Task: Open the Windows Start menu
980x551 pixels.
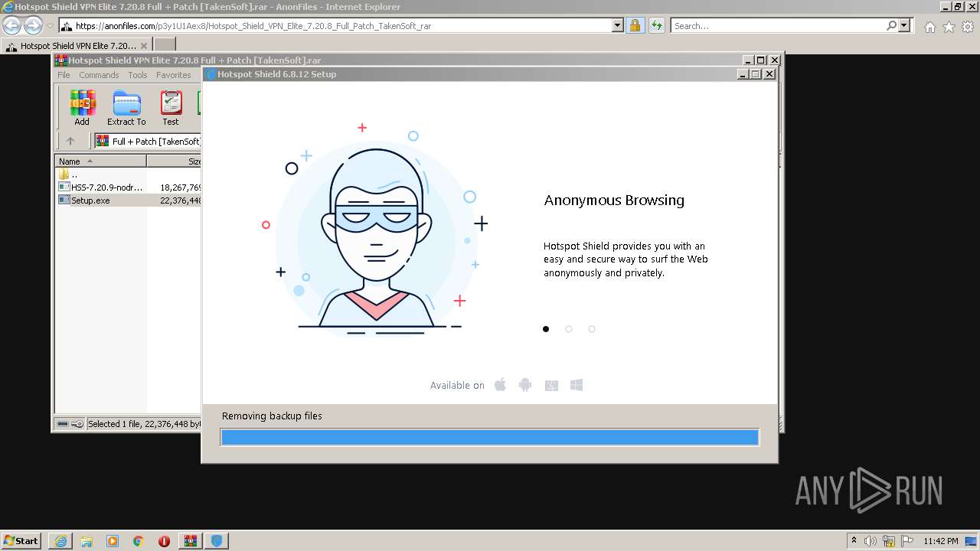Action: point(21,540)
